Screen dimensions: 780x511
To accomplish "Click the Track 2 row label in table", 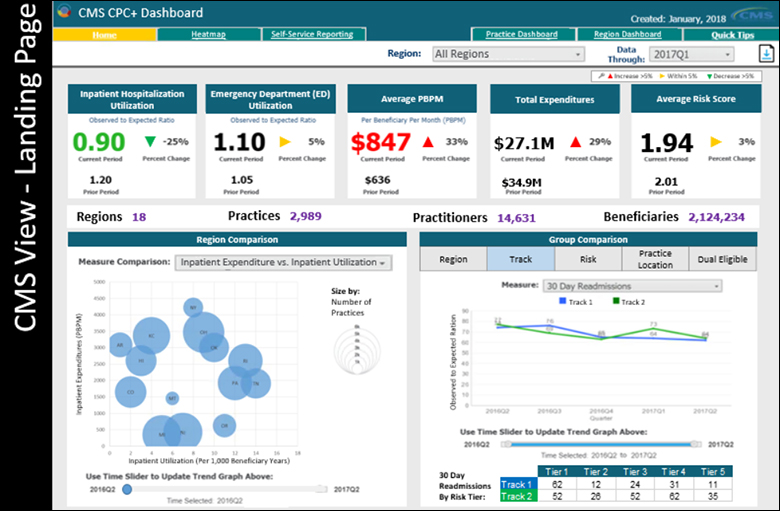I will pos(517,496).
